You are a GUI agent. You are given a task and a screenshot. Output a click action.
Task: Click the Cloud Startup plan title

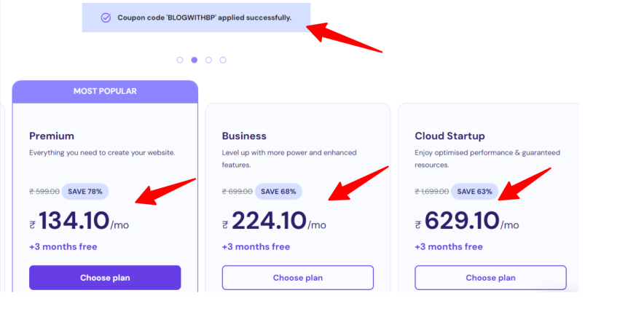pos(449,136)
